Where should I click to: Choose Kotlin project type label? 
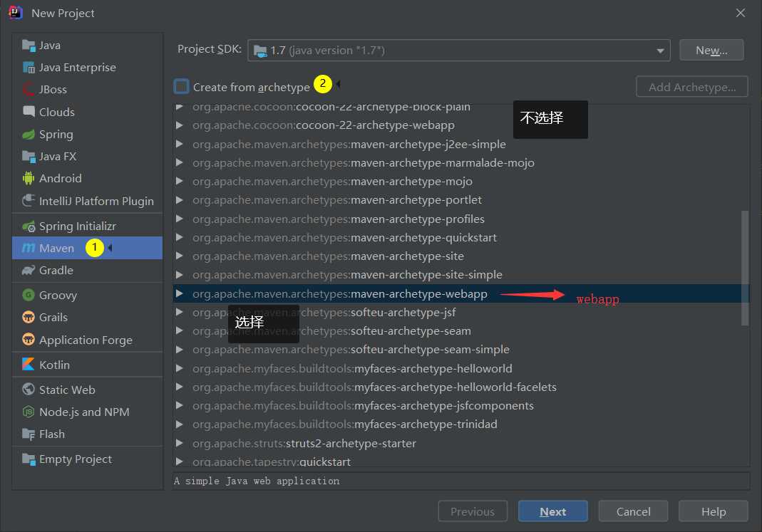(54, 365)
